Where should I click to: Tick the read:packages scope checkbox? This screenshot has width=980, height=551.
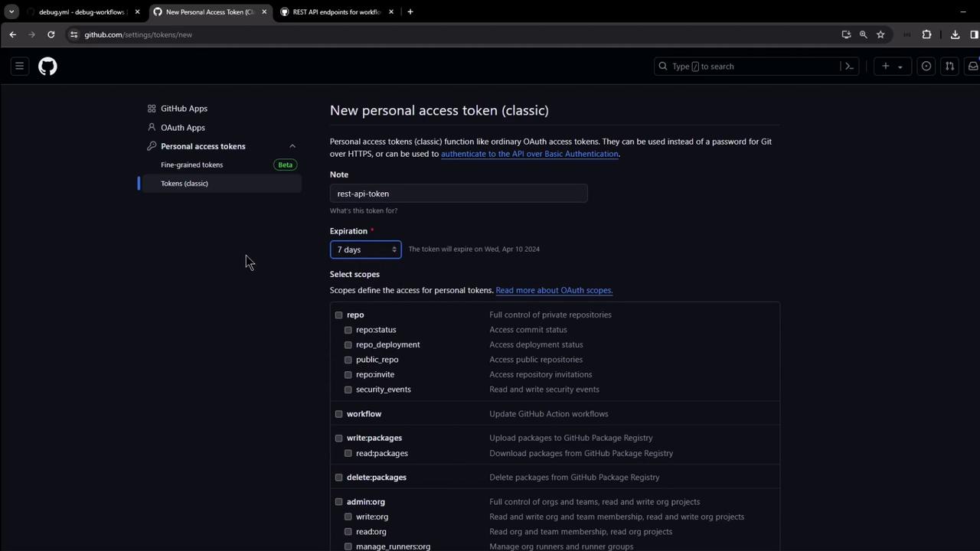pos(348,454)
